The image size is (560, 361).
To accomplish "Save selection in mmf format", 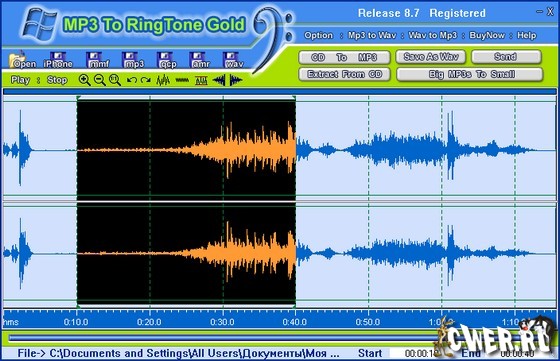I will [x=95, y=60].
